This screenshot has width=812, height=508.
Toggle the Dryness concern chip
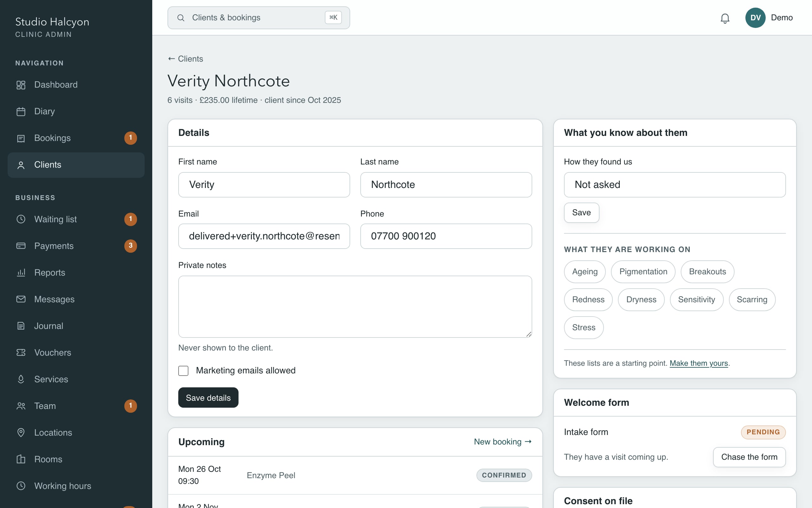[x=641, y=299]
